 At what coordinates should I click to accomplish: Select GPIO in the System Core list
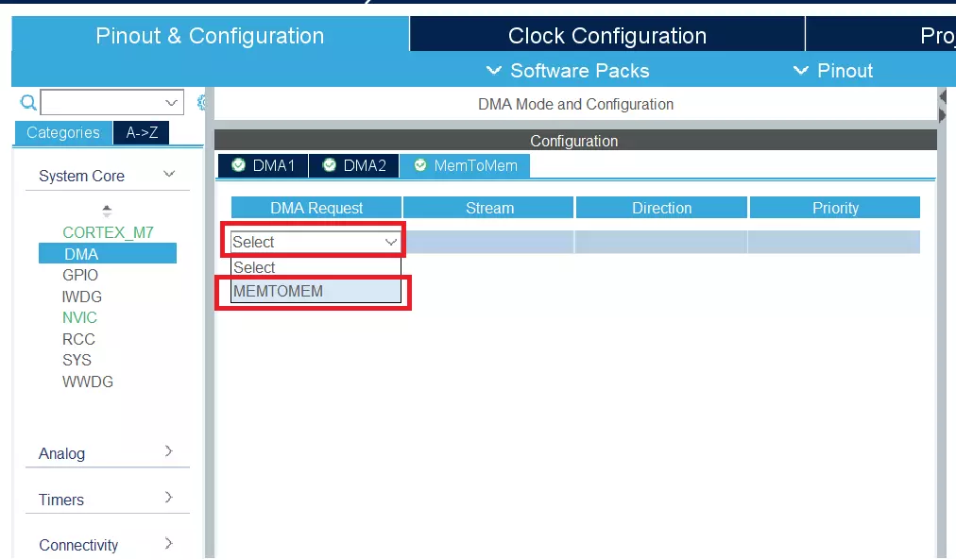pos(80,275)
